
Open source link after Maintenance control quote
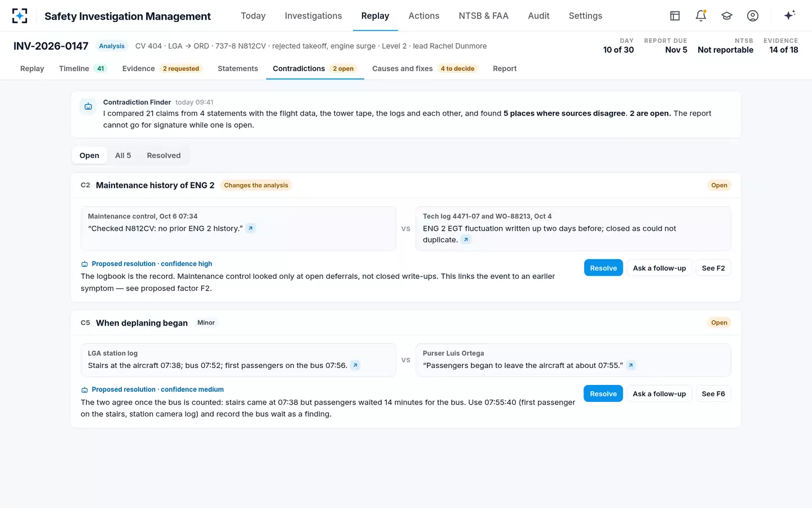coord(251,228)
